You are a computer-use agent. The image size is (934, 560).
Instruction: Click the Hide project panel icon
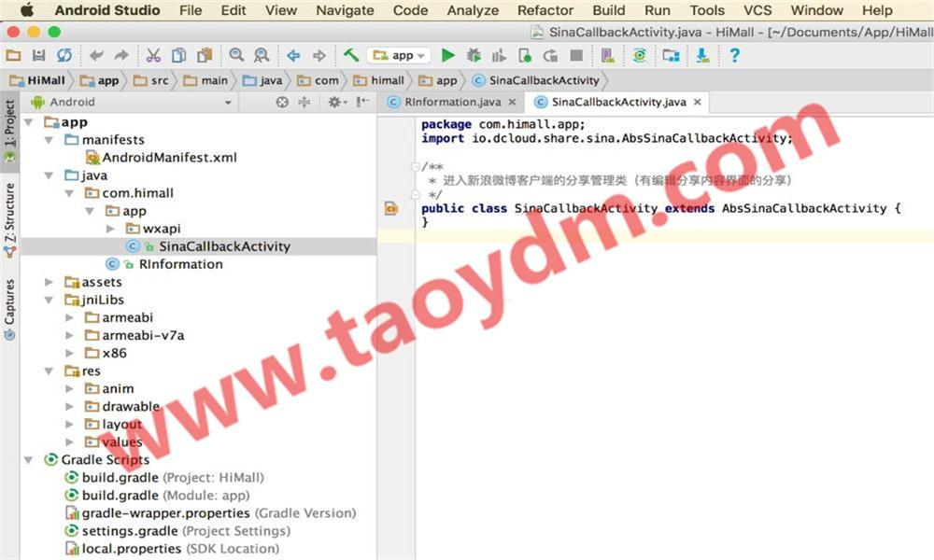362,103
